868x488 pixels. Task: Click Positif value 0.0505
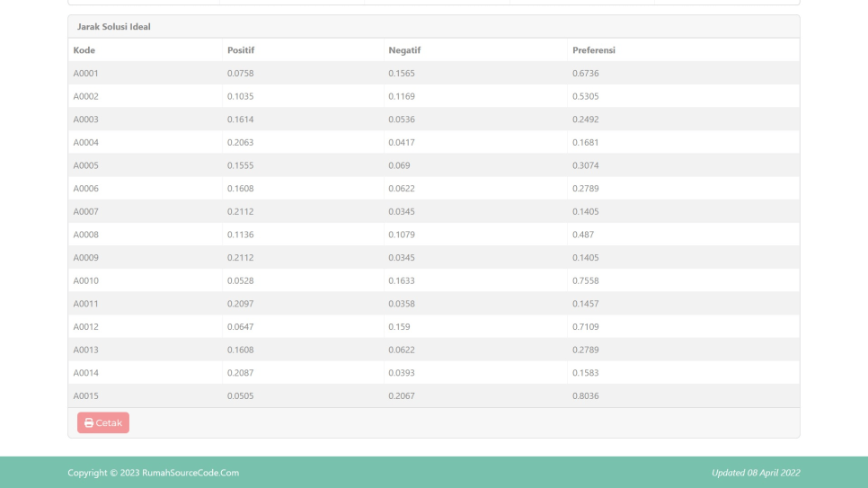240,395
